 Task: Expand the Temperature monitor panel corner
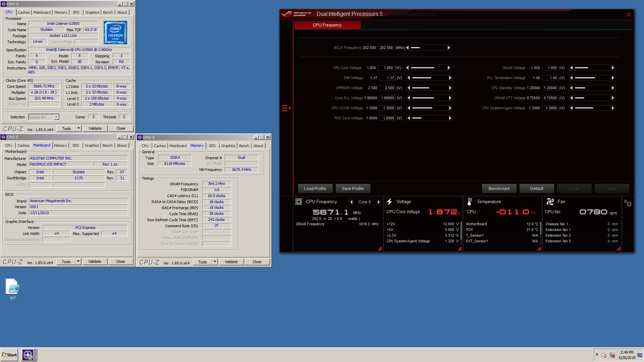[539, 248]
